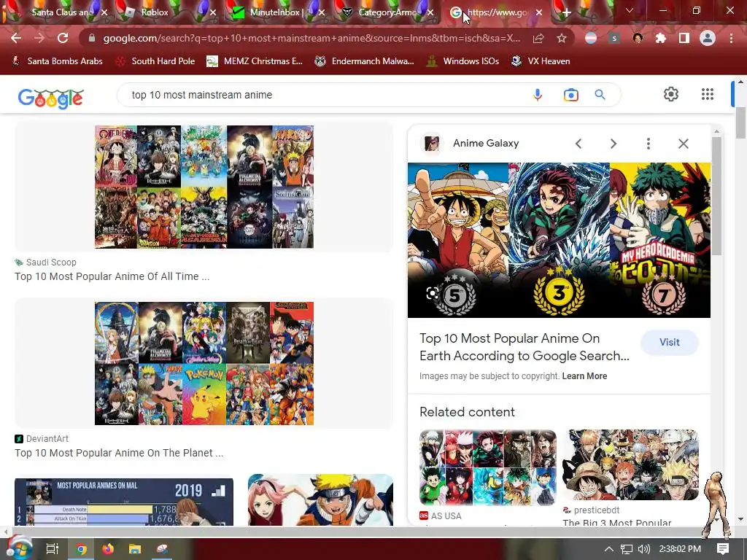Open the volume tray icon
The height and width of the screenshot is (560, 747).
point(643,549)
